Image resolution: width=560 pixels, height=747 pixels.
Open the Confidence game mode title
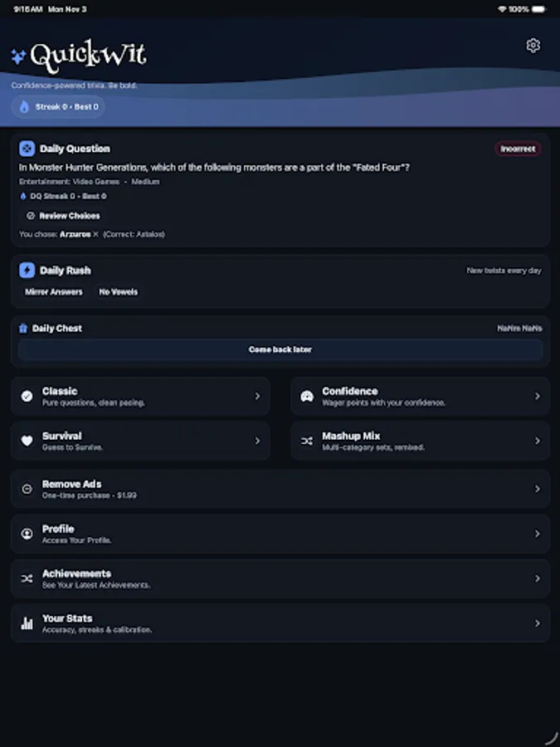pos(350,391)
